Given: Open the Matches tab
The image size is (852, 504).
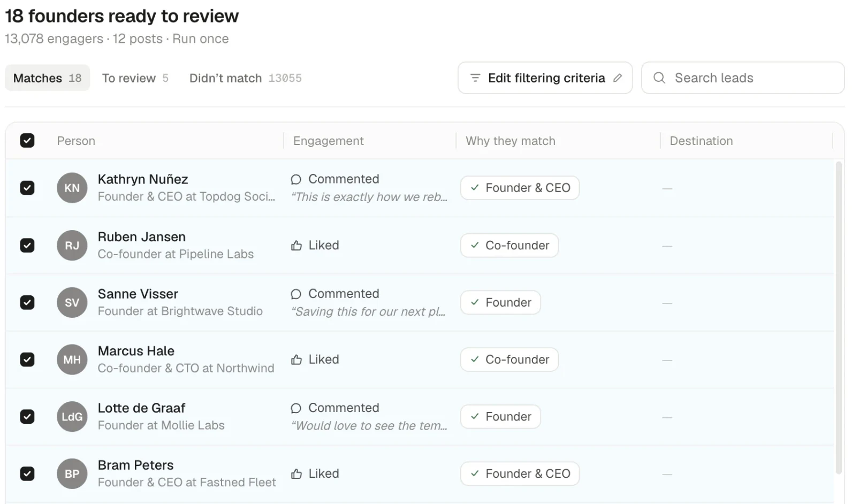Looking at the screenshot, I should [48, 78].
